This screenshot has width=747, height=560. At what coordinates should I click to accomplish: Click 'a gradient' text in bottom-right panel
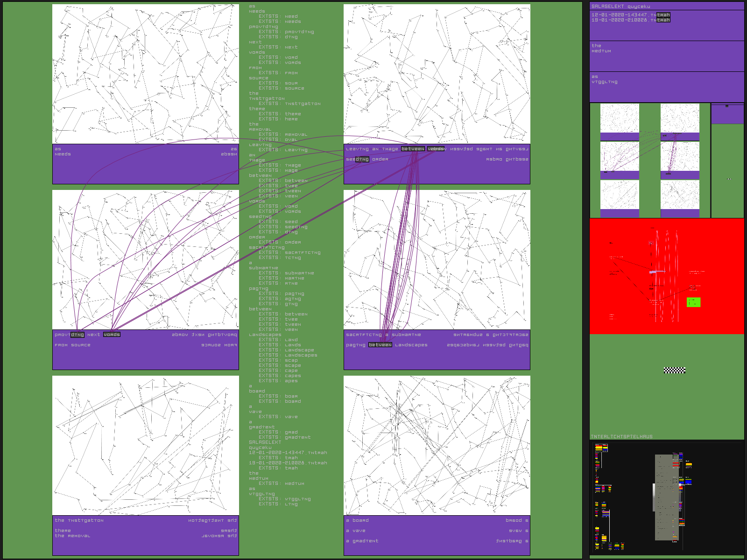(x=362, y=541)
